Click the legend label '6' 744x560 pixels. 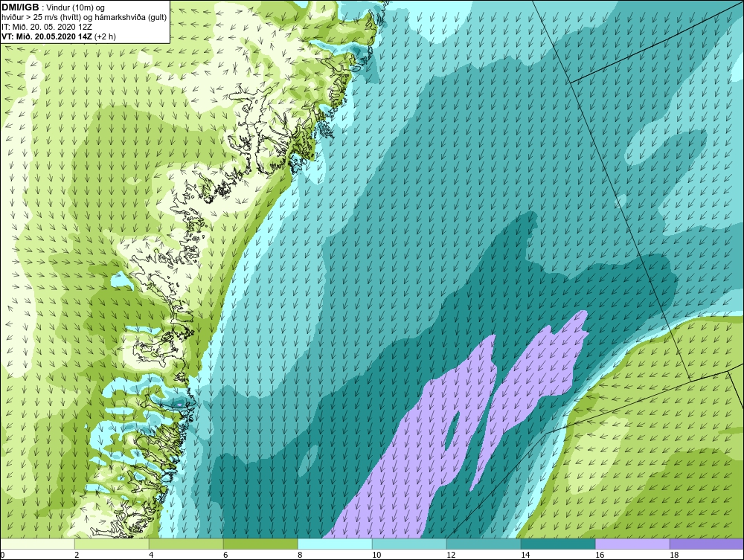[x=225, y=555]
